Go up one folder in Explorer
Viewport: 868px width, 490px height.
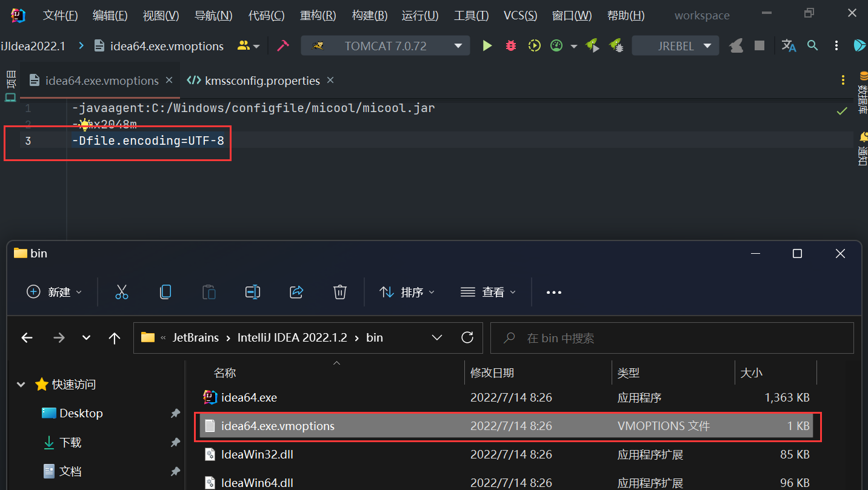pos(115,338)
